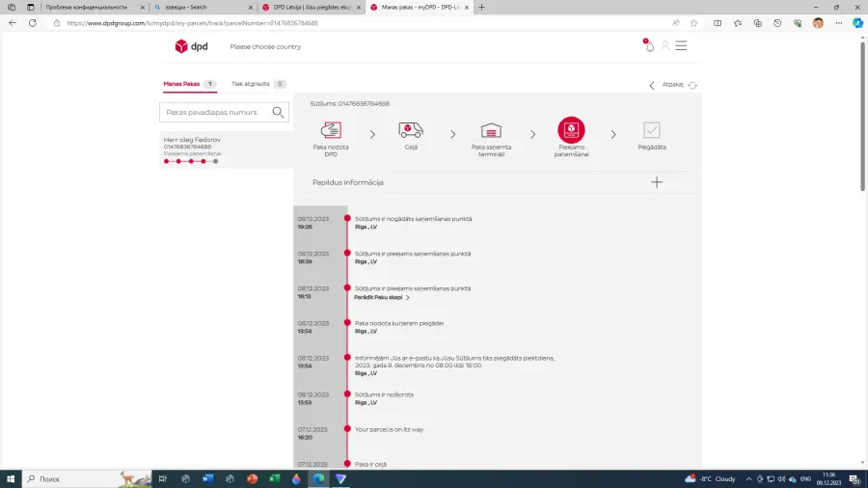Click the DPD logo
Viewport: 868px width, 488px height.
pyautogui.click(x=191, y=46)
